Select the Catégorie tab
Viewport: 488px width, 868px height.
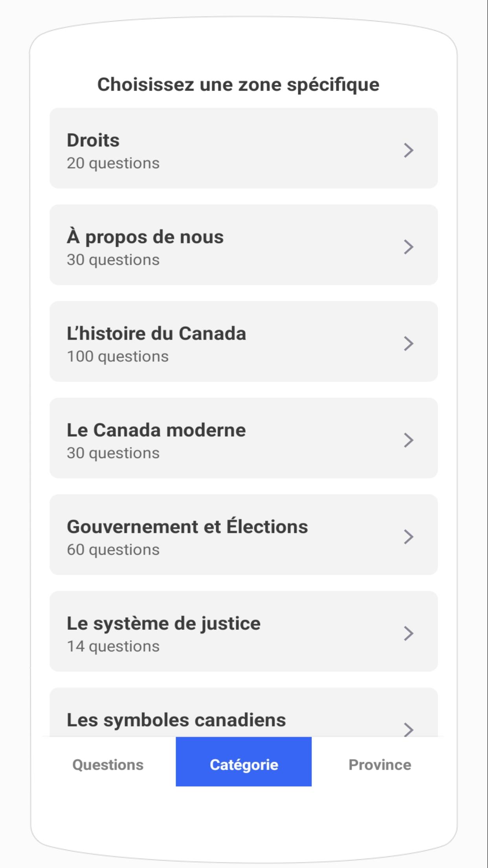coord(244,762)
